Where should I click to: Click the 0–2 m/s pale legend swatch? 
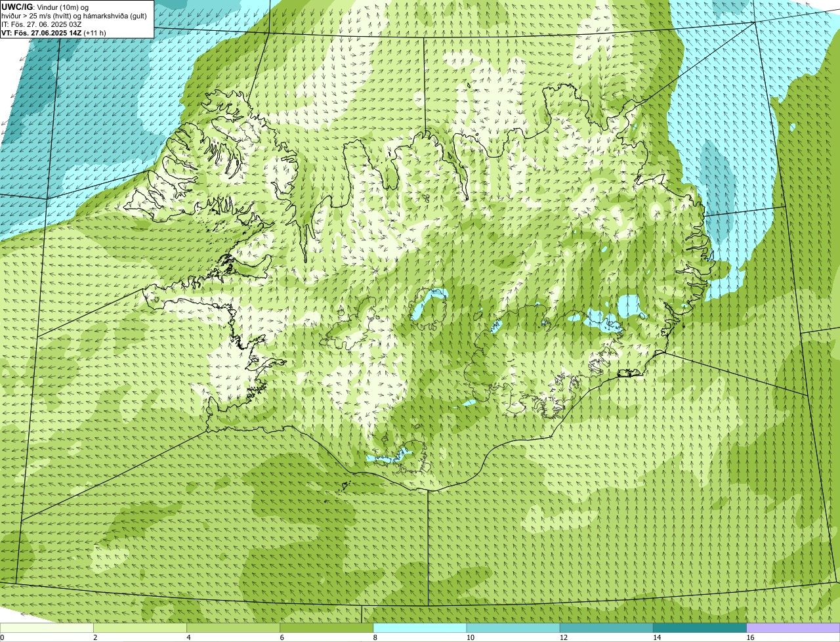(47, 628)
